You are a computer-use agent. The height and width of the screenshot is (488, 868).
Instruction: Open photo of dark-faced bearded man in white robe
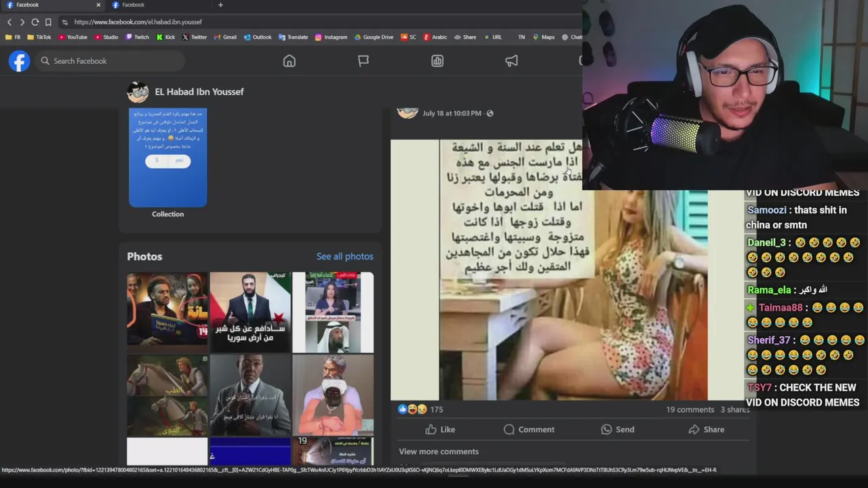click(333, 394)
